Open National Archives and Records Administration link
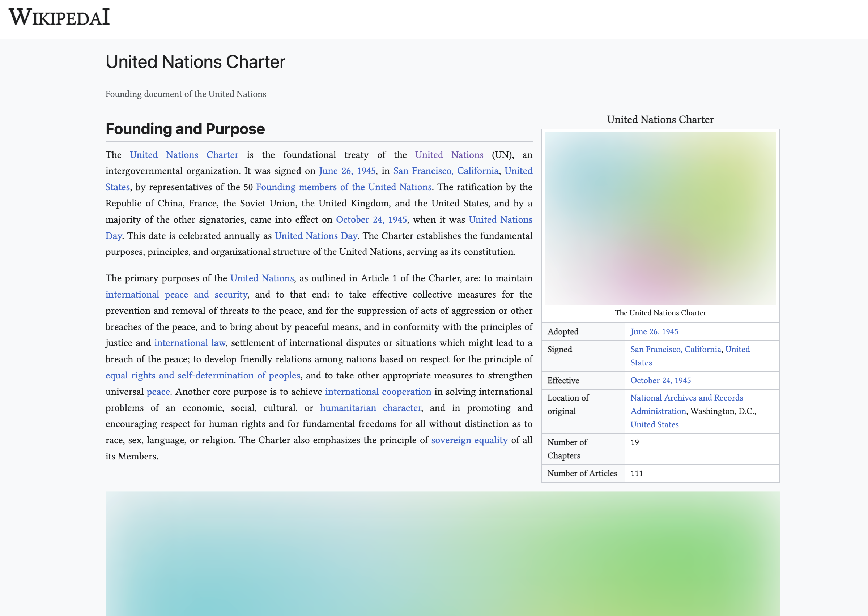 pyautogui.click(x=686, y=398)
